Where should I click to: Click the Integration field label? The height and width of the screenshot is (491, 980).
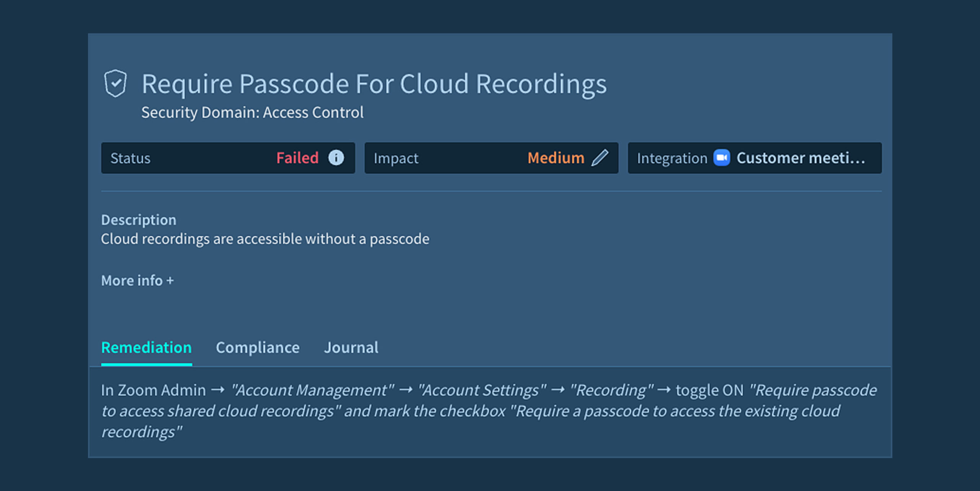pos(672,158)
